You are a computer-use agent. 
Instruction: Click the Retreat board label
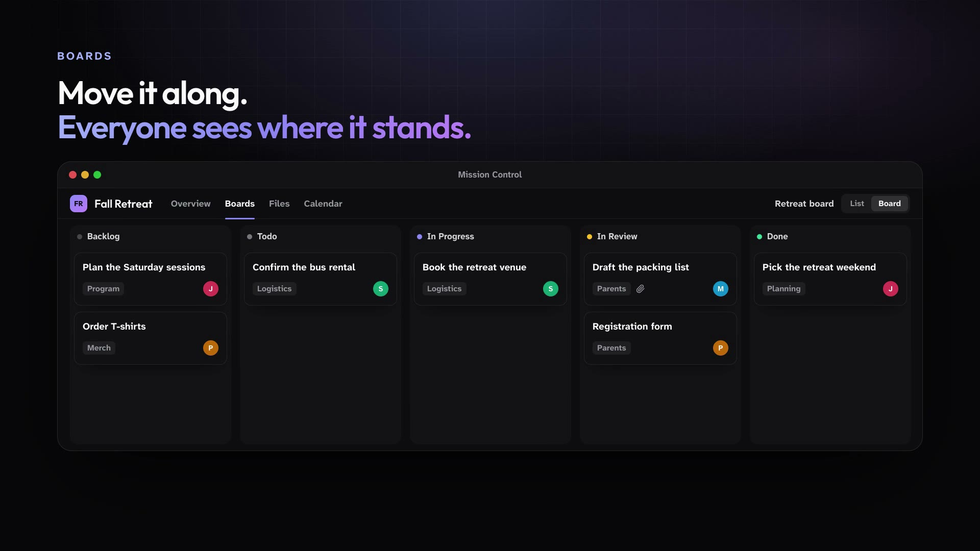[x=804, y=204]
